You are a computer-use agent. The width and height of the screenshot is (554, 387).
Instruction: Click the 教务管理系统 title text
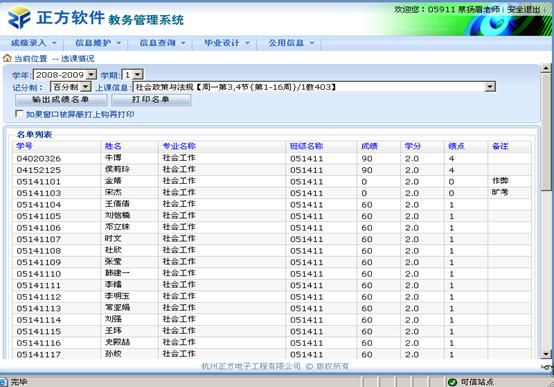(x=146, y=20)
